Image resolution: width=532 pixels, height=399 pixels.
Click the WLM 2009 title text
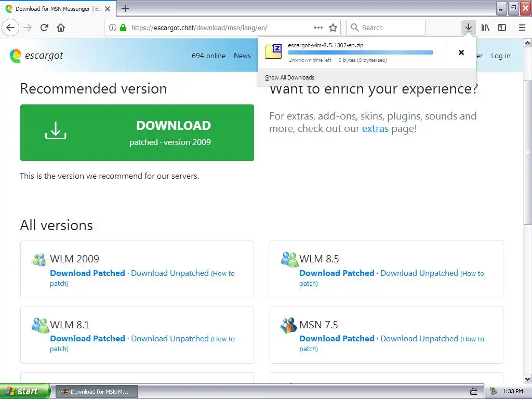(75, 259)
